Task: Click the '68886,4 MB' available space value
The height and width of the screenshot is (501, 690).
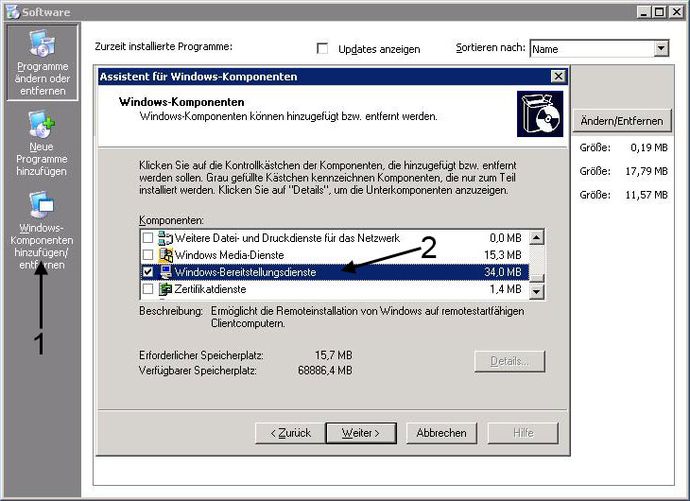Action: coord(325,370)
